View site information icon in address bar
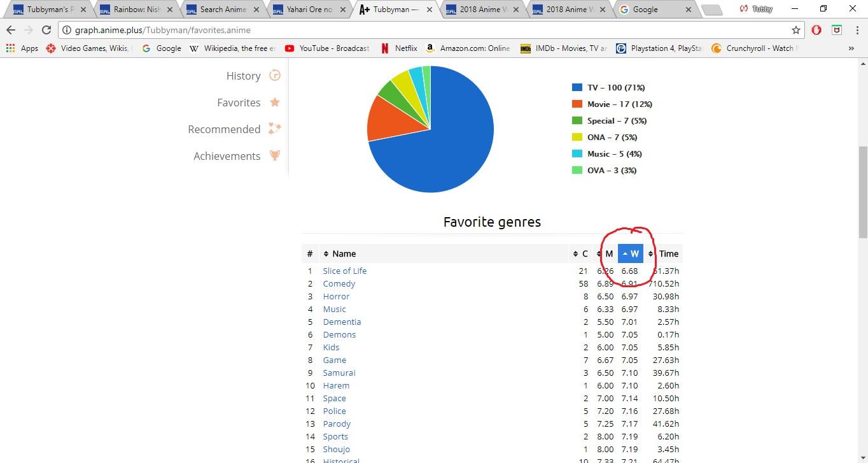 click(x=66, y=30)
